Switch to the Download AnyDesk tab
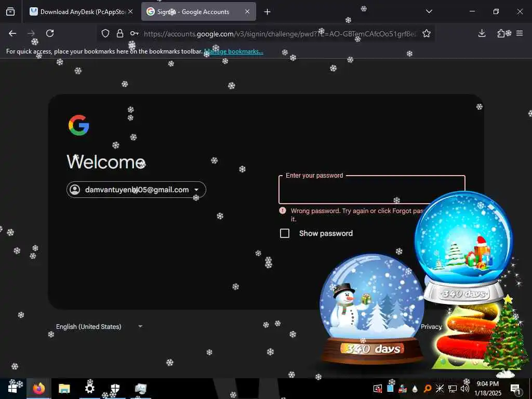Screen dimensions: 532x399 point(82,12)
